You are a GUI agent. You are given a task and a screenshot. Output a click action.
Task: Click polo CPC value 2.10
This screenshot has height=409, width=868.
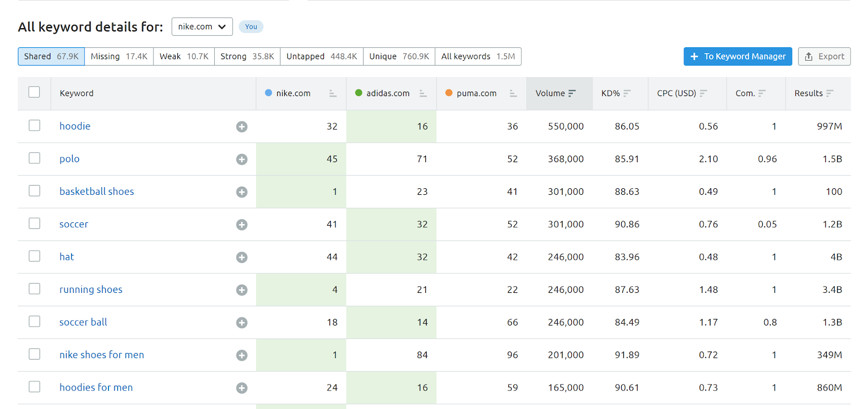(709, 159)
